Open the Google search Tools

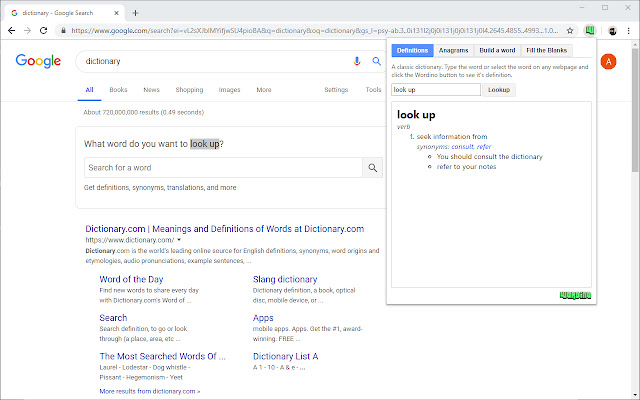click(373, 90)
